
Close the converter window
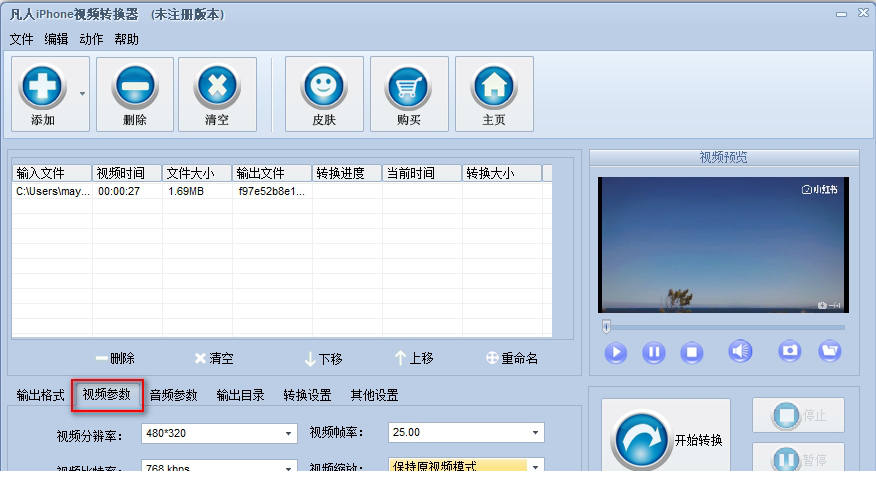pyautogui.click(x=863, y=12)
